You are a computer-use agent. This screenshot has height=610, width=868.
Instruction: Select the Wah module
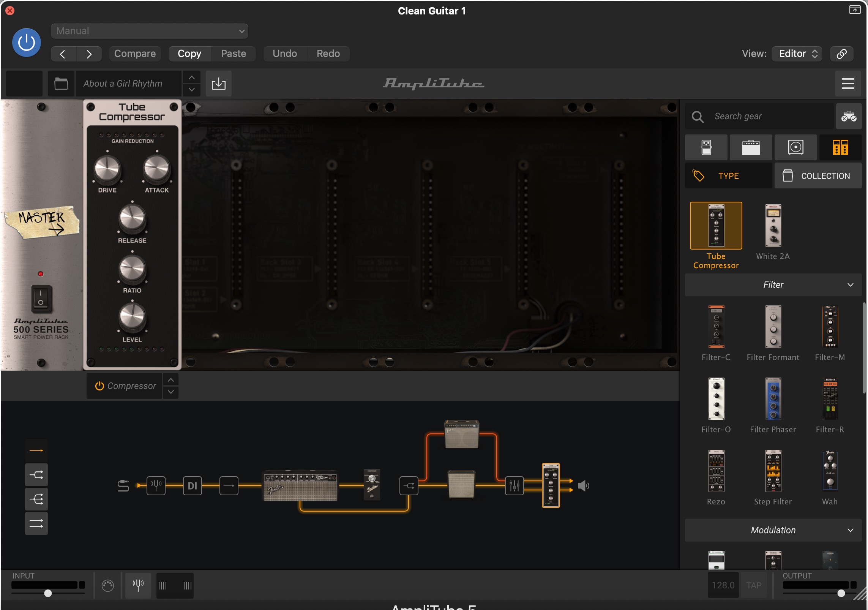[x=830, y=471]
